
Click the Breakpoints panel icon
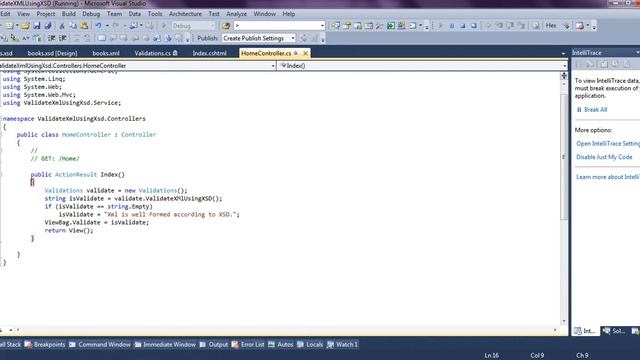click(x=28, y=344)
